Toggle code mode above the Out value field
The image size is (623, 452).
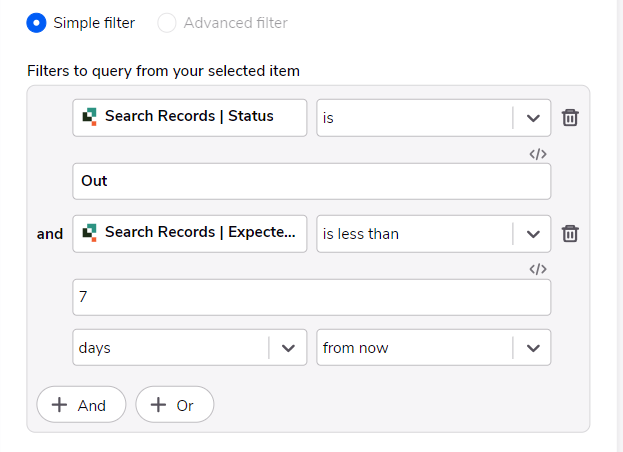538,154
